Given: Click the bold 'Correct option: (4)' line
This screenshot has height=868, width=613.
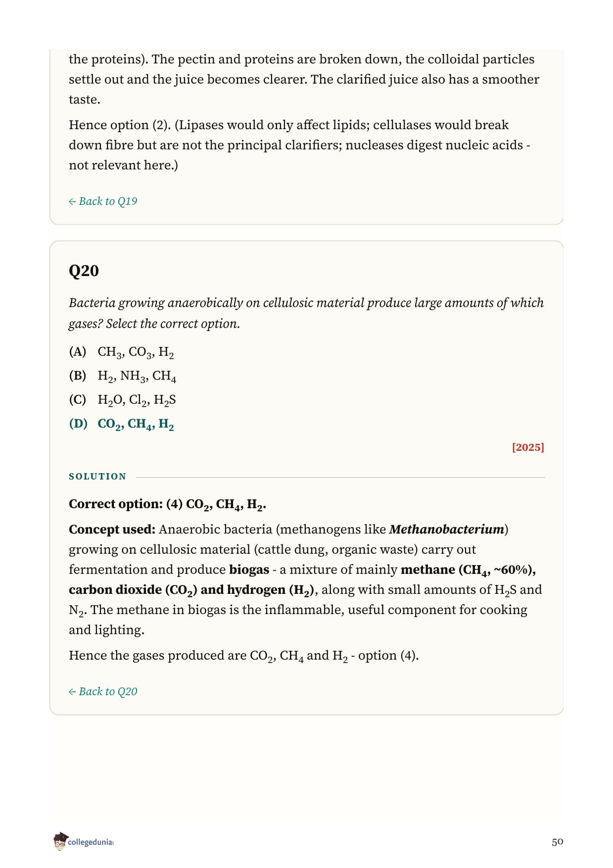Looking at the screenshot, I should [168, 504].
